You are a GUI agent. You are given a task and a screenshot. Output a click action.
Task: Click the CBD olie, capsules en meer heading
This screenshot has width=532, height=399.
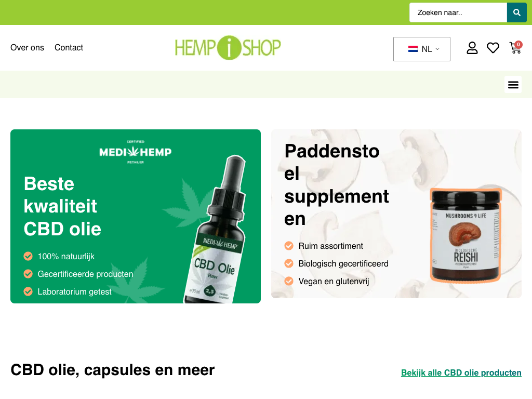point(113,370)
